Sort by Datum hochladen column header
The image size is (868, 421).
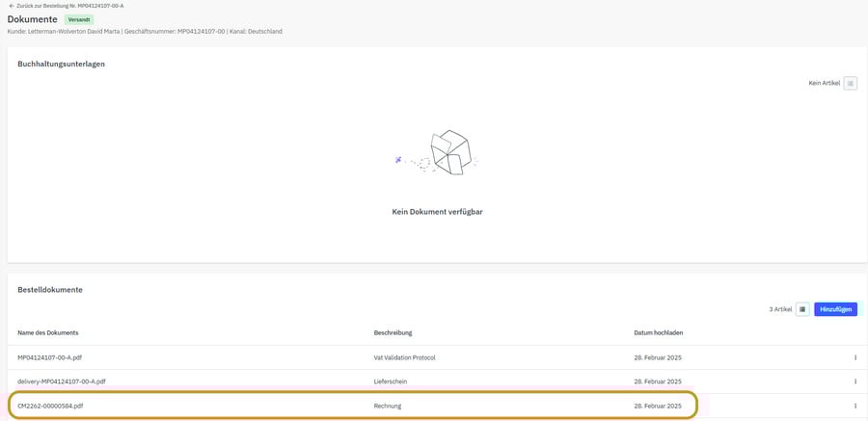659,333
